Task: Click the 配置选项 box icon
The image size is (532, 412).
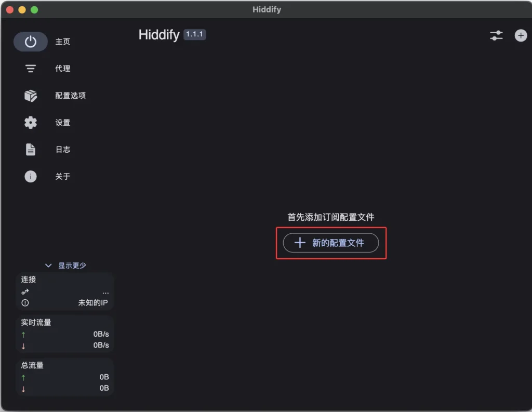Action: pyautogui.click(x=31, y=96)
